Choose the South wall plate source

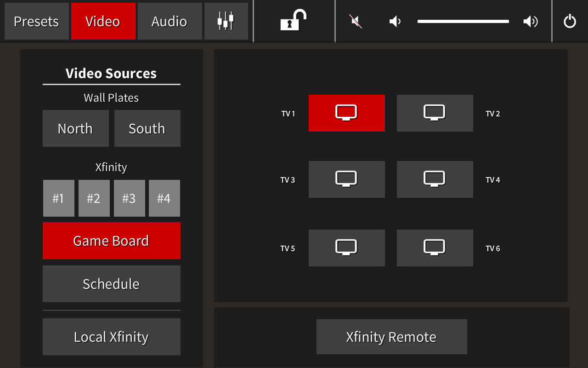(147, 128)
